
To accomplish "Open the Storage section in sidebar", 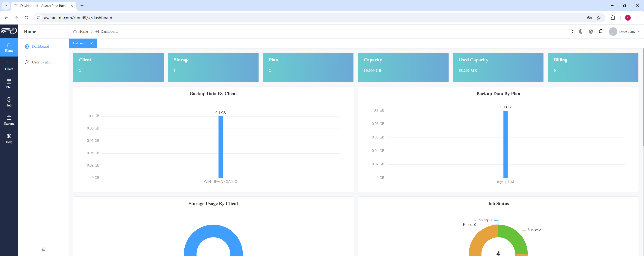I will [x=9, y=120].
